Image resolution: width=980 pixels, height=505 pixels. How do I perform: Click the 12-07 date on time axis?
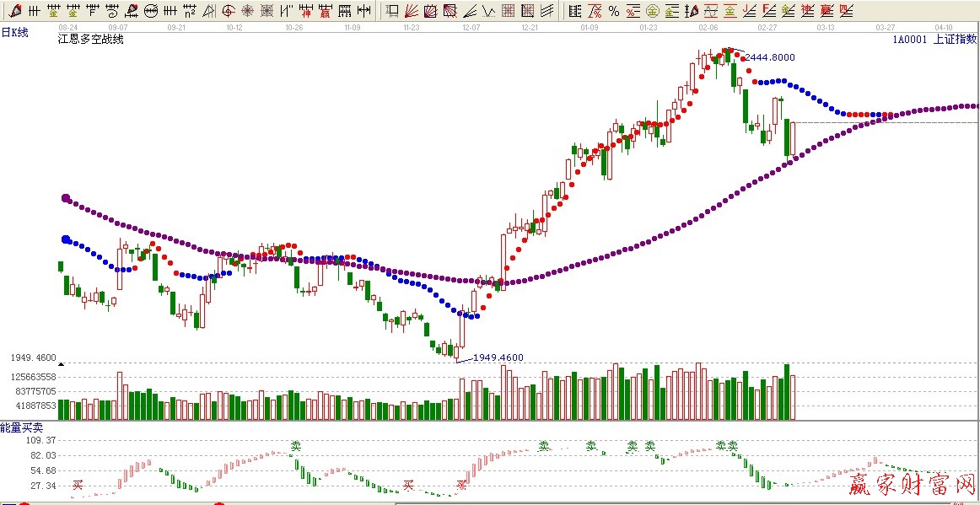click(471, 27)
